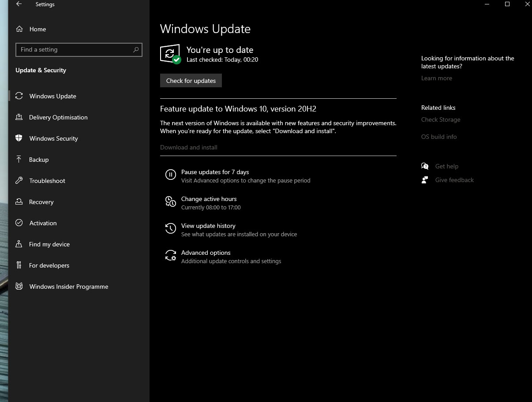Click 'Currently 08:00 to 17:00' text

[211, 207]
